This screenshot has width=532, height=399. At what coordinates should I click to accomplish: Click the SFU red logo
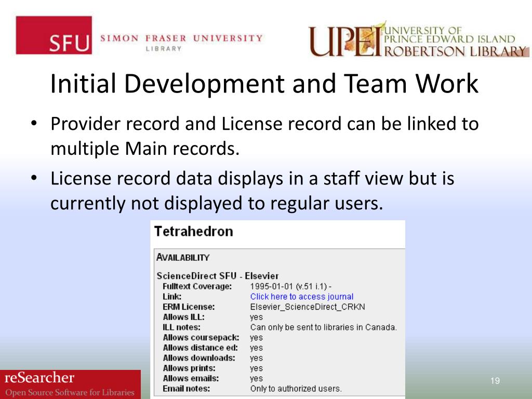click(54, 35)
